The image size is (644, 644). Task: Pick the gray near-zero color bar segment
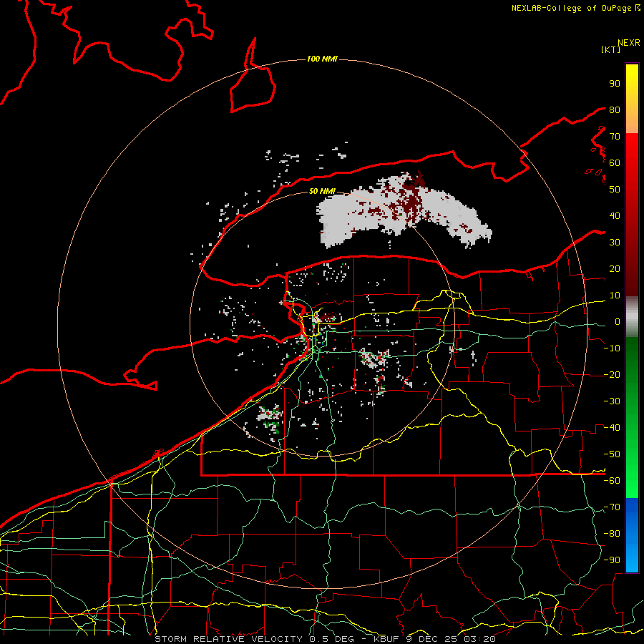[x=632, y=317]
